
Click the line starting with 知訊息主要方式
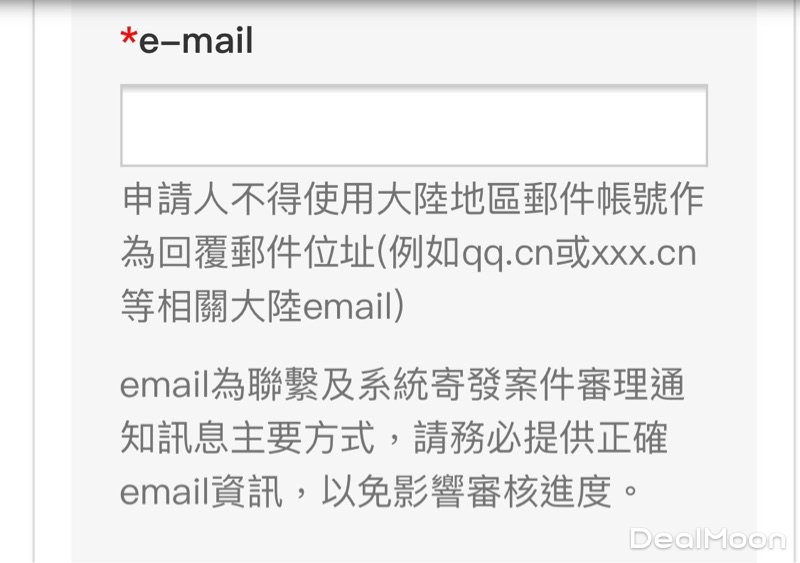[394, 438]
